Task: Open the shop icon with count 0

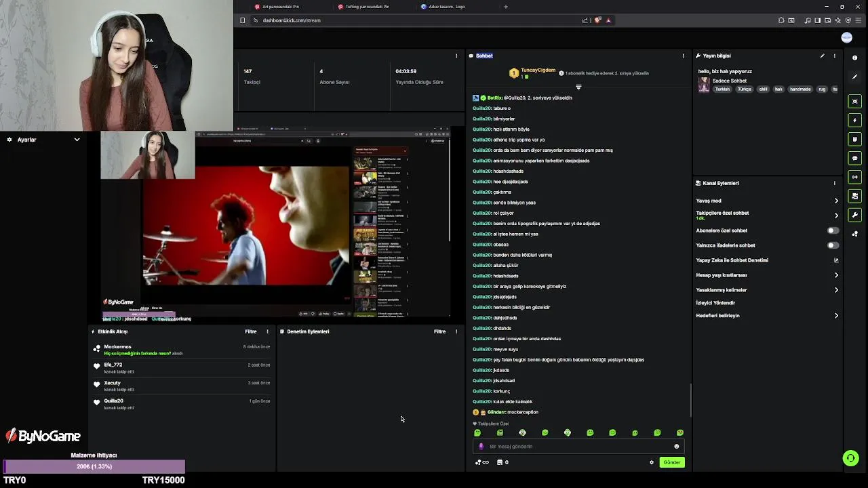Action: [x=502, y=462]
